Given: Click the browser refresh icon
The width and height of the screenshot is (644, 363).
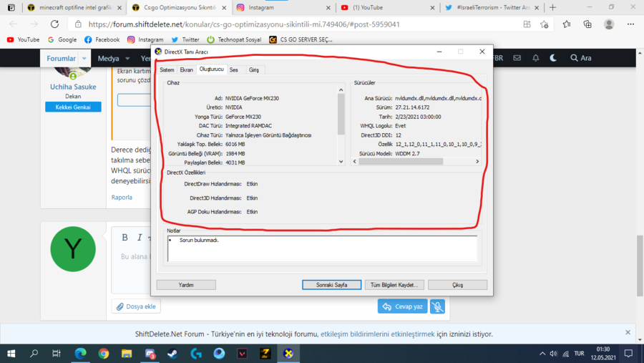Looking at the screenshot, I should point(54,24).
